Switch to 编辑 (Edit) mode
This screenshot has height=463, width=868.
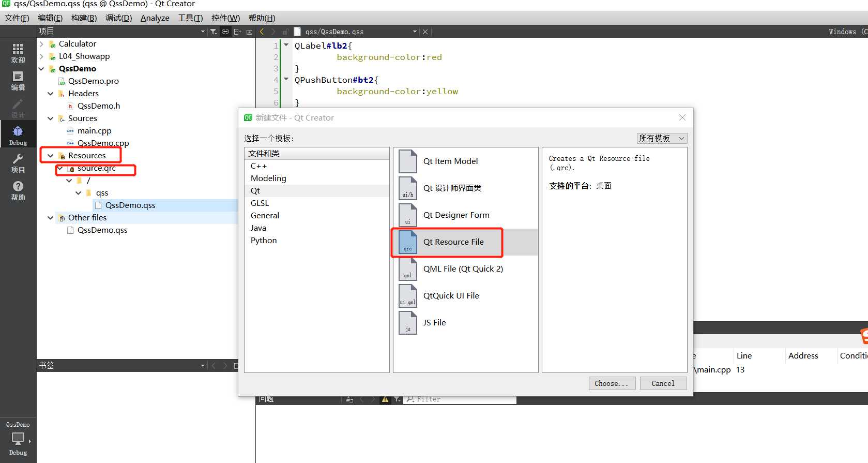point(18,81)
